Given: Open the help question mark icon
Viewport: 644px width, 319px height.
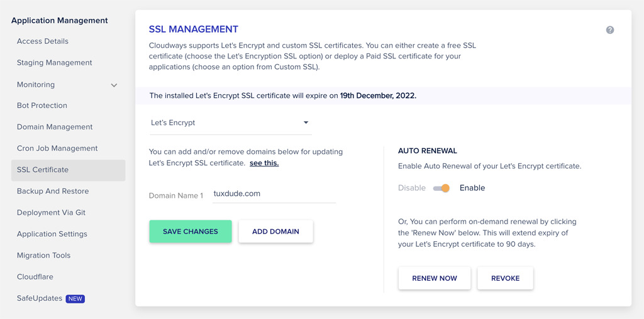Looking at the screenshot, I should tap(610, 30).
